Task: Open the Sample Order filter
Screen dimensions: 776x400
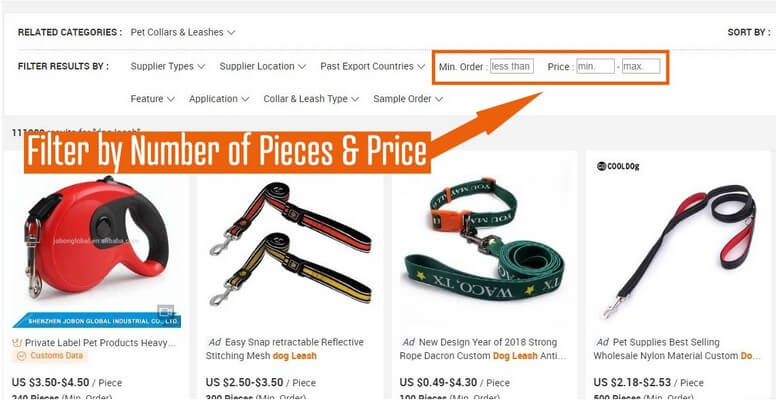Action: point(408,99)
